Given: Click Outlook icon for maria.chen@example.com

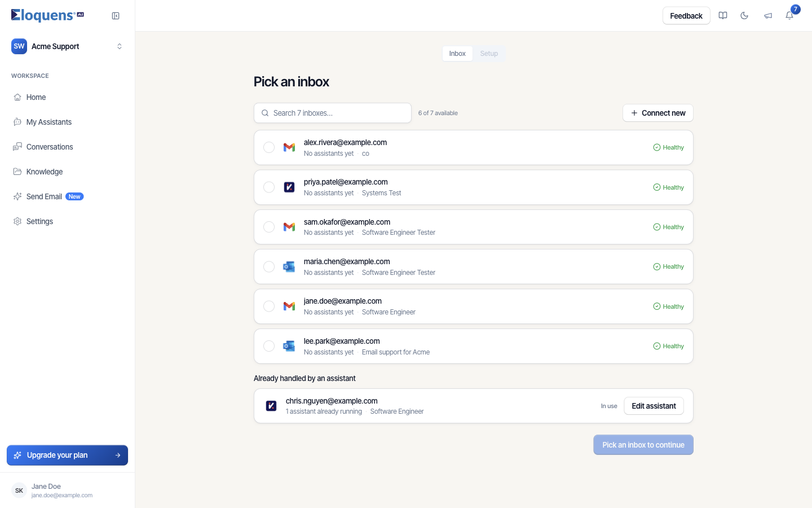Looking at the screenshot, I should (x=289, y=266).
